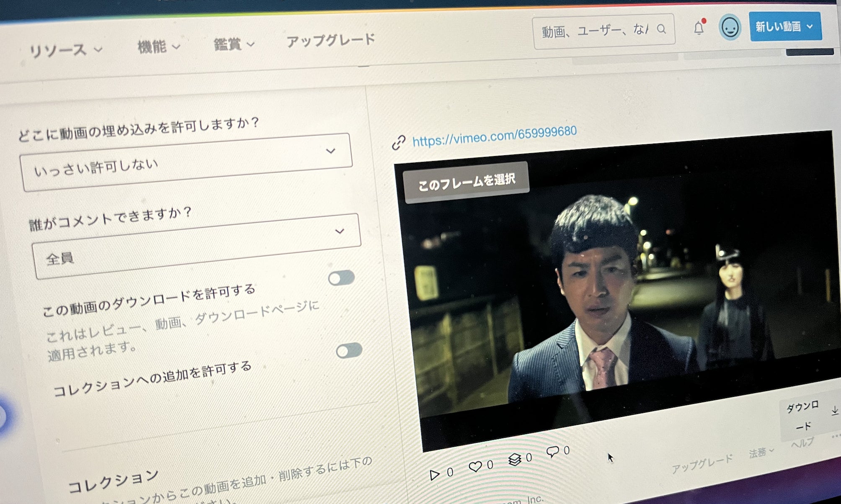841x504 pixels.
Task: Open the vimeo.com/659999680 link
Action: coord(494,136)
